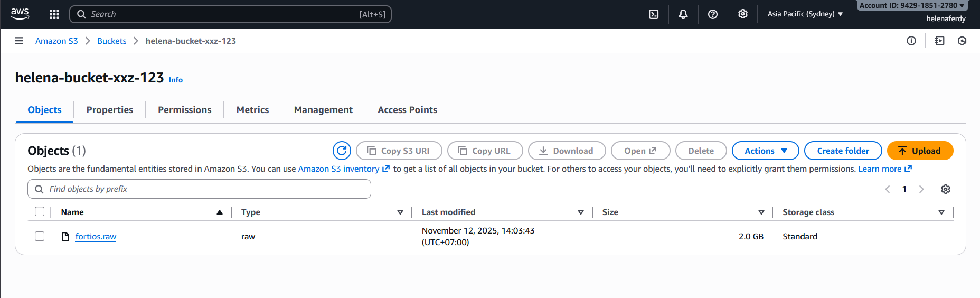Image resolution: width=980 pixels, height=298 pixels.
Task: Open the Asia Pacific (Sydney) region selector
Action: tap(805, 14)
